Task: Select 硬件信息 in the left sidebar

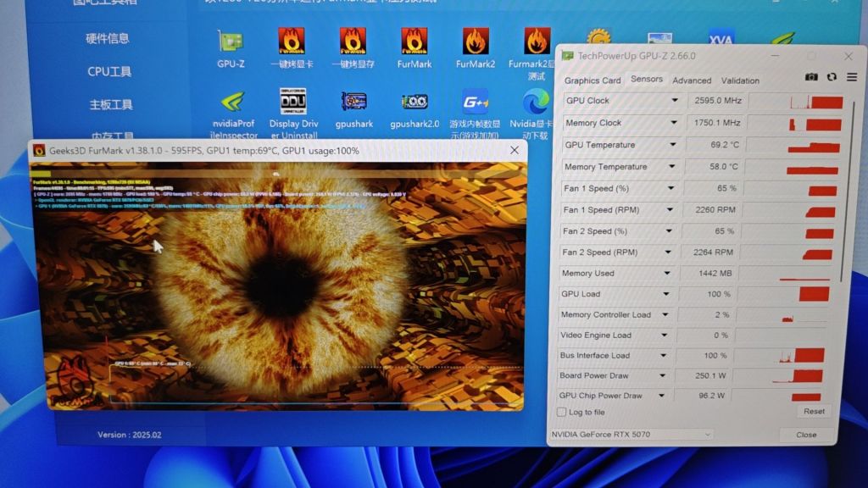Action: 108,38
